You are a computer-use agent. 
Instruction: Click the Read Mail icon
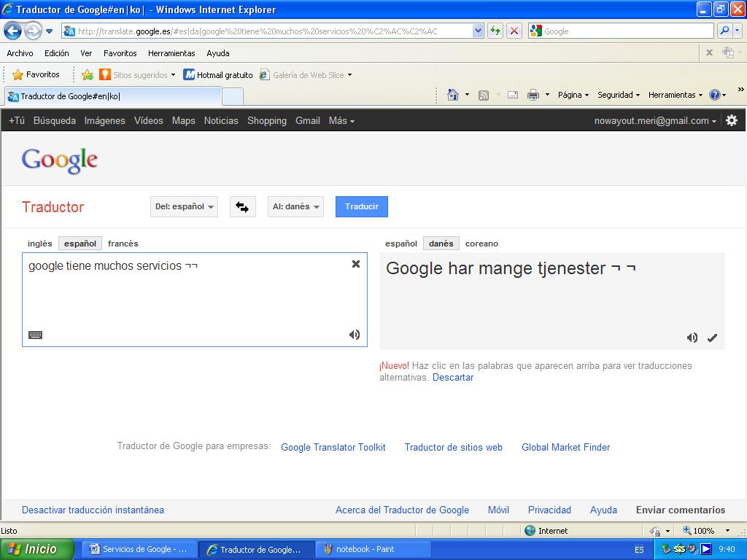click(x=513, y=95)
